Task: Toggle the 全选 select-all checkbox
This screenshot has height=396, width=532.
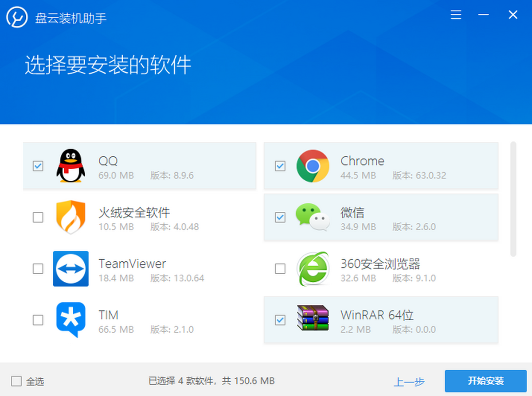Action: [16, 381]
